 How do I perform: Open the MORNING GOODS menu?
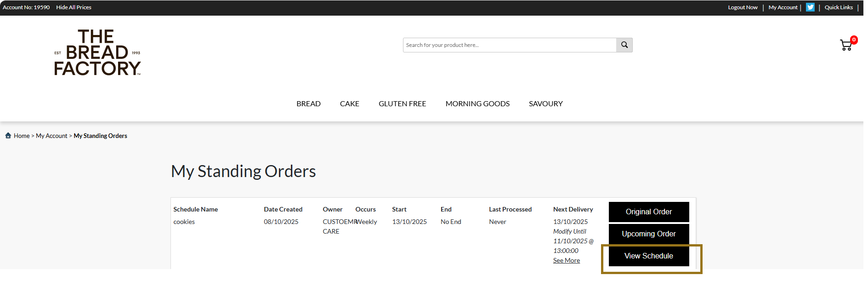(477, 104)
